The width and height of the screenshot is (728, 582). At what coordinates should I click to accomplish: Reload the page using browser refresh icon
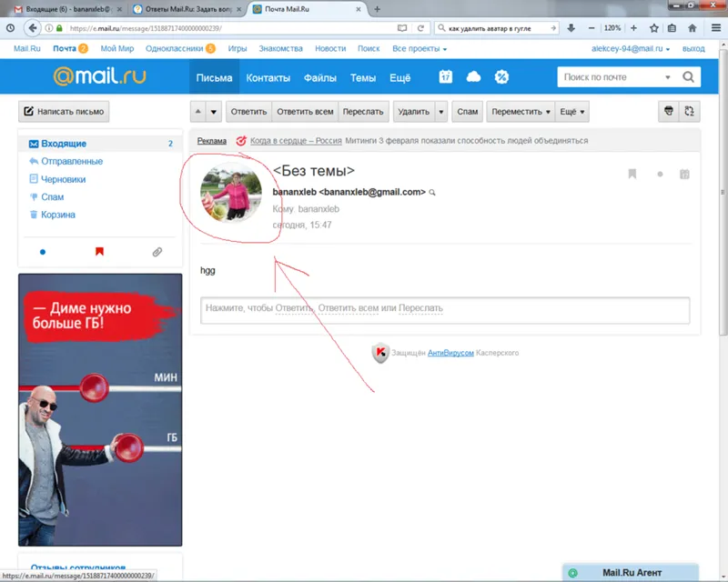point(420,28)
